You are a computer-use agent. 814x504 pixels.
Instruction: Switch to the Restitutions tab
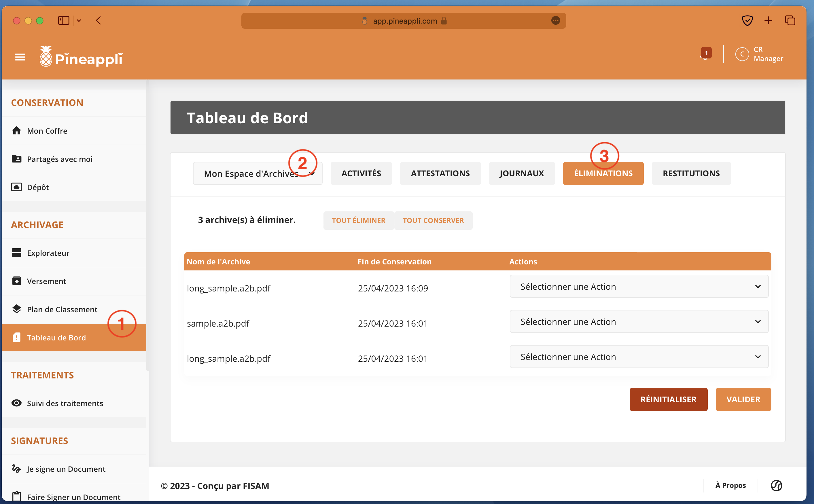point(691,173)
